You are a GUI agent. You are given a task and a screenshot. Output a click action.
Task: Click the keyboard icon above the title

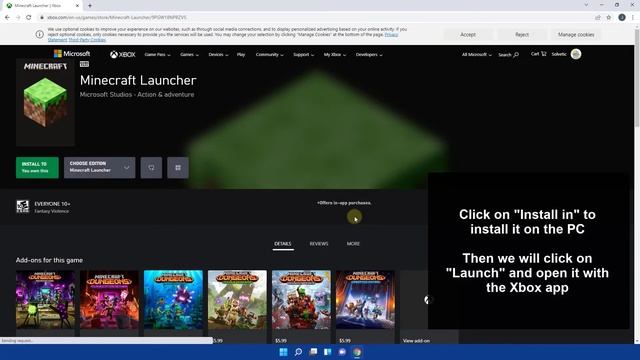[84, 64]
